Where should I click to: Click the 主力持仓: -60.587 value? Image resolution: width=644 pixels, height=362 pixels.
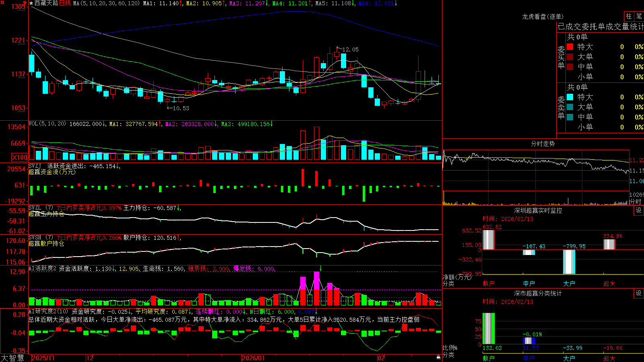tap(152, 208)
